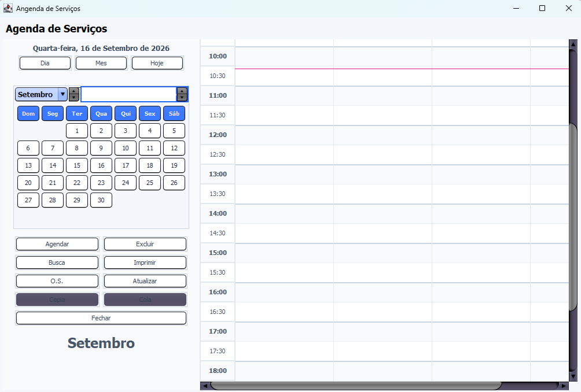
Task: Click the month spinner up arrow
Action: point(74,91)
